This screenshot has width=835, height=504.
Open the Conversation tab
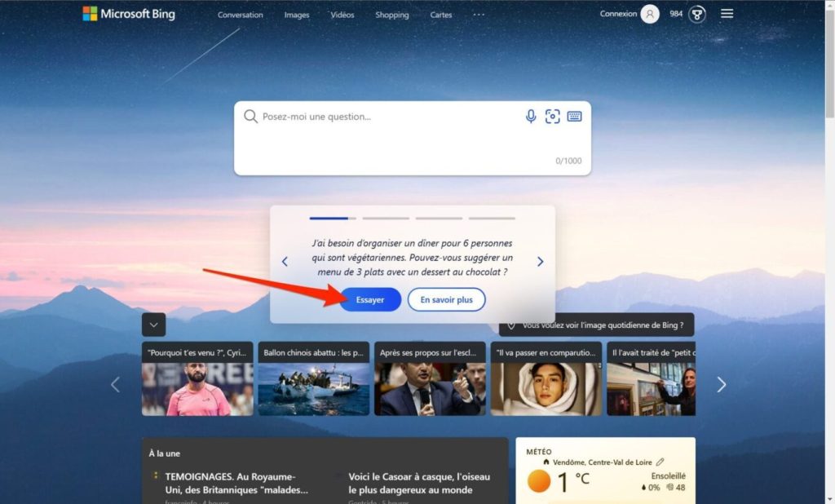click(x=241, y=15)
